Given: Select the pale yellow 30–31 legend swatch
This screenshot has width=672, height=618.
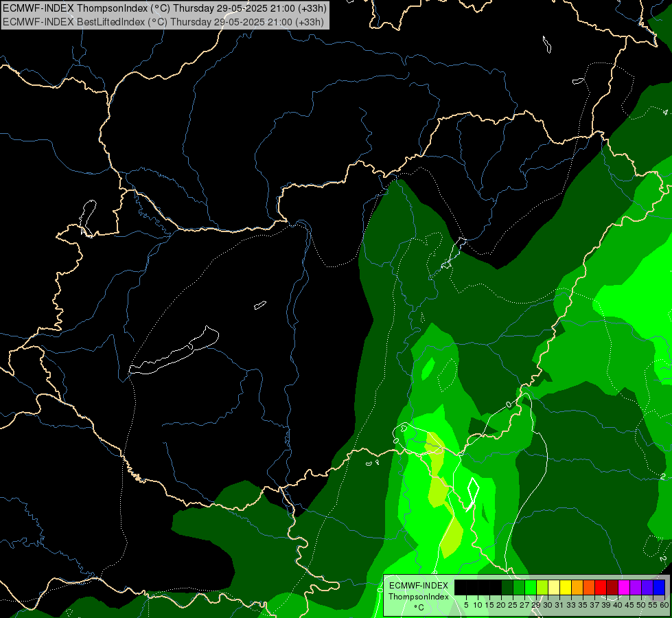Looking at the screenshot, I should coord(554,587).
